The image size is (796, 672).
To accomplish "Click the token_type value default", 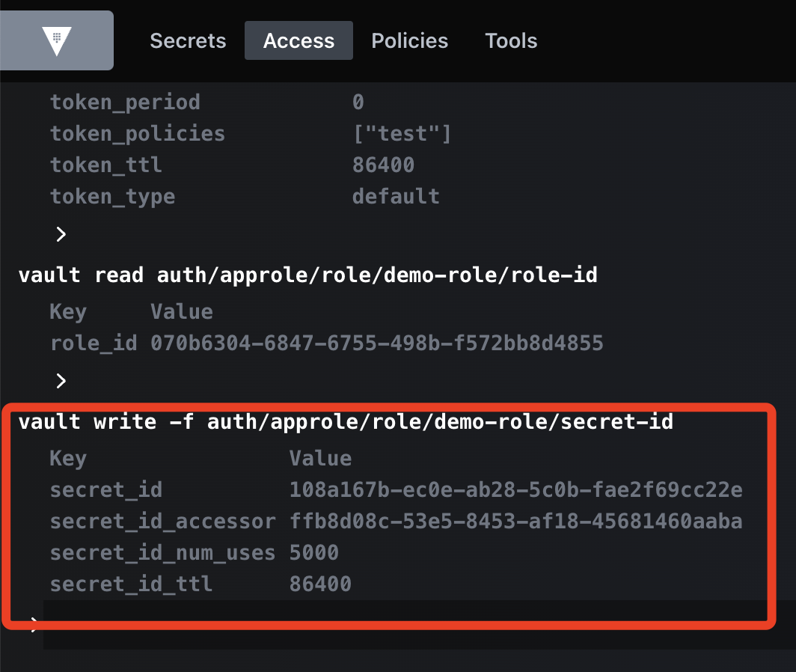I will 396,197.
